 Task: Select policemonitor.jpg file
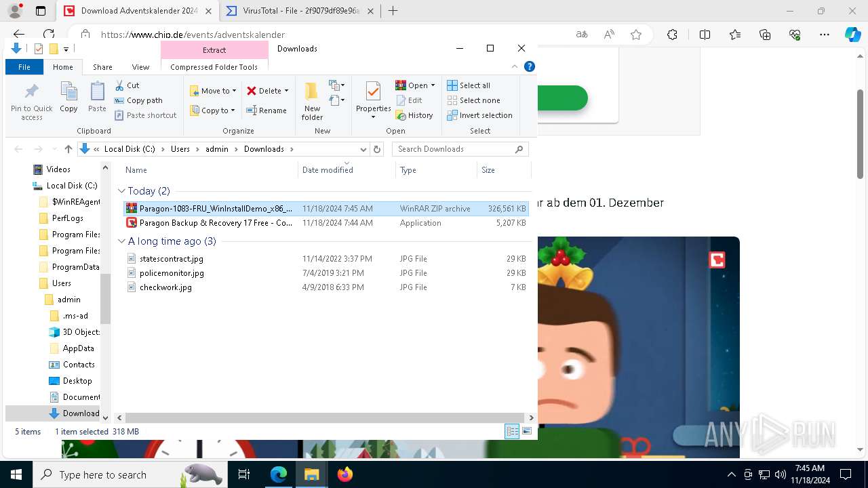tap(325, 273)
